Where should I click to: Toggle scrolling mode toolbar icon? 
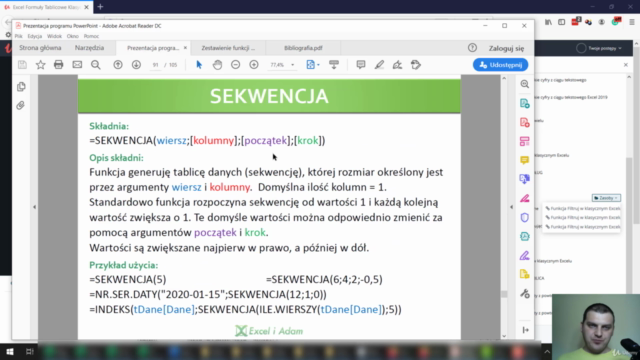[x=334, y=65]
